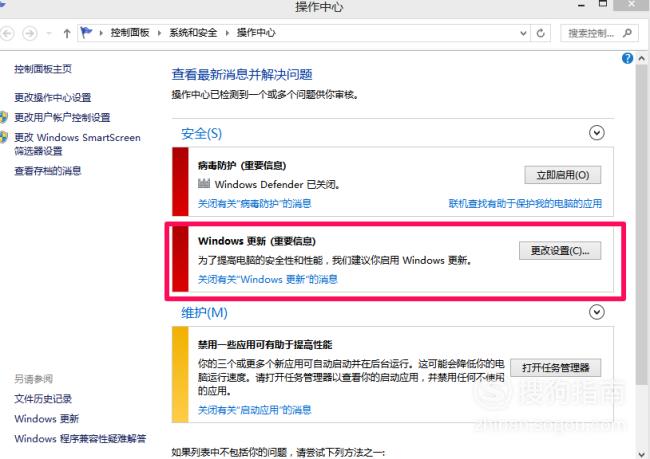The image size is (650, 459).
Task: Open 文件历史记录 in the sidebar
Action: point(43,399)
